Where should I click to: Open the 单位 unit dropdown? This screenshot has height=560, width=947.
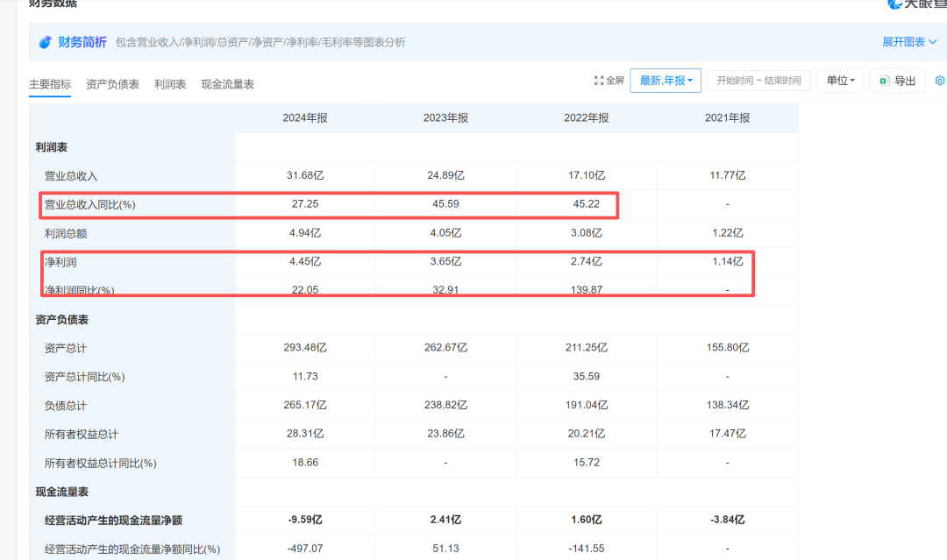click(x=840, y=81)
